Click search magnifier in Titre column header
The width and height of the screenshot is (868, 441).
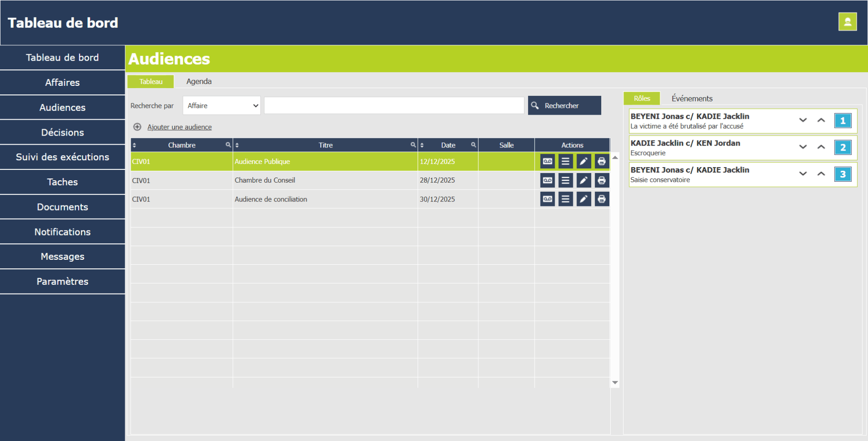coord(413,145)
